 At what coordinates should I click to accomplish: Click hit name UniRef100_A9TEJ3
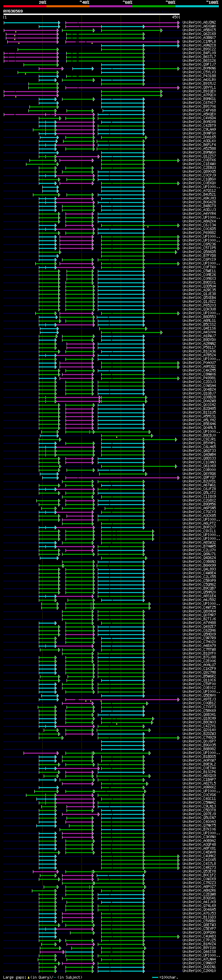click(199, 699)
